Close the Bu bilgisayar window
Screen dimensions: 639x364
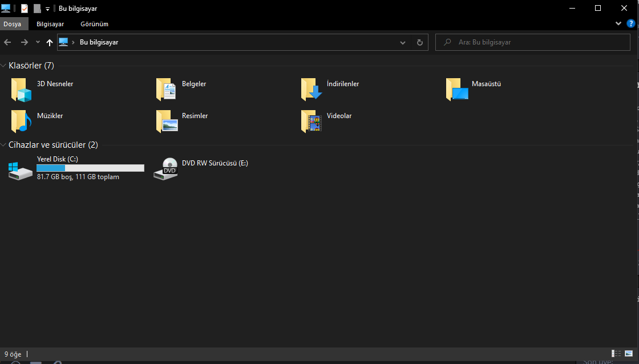point(624,8)
